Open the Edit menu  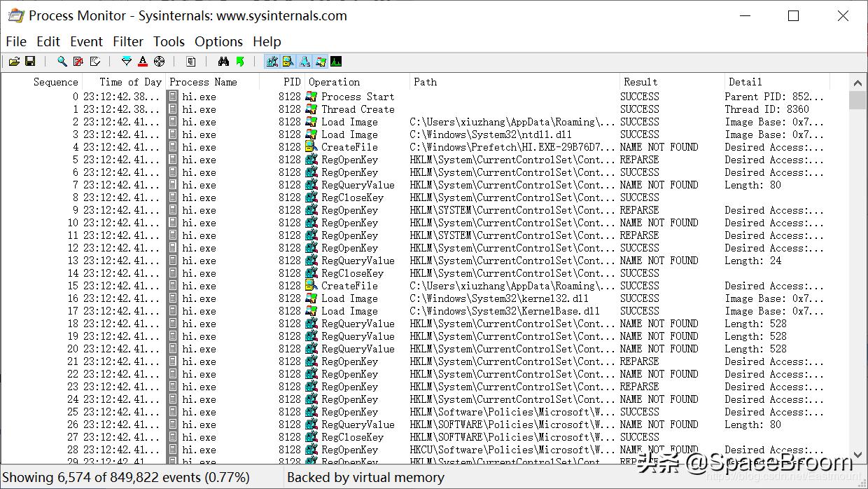48,41
